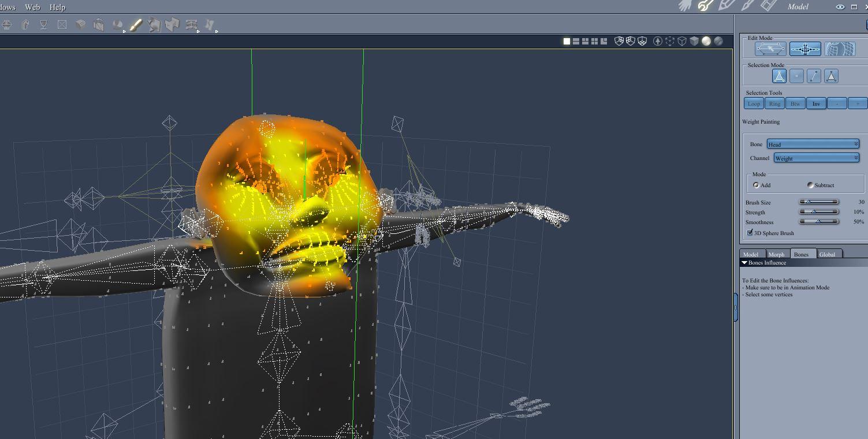Switch to two horizontal panes layout
868x439 pixels.
576,41
